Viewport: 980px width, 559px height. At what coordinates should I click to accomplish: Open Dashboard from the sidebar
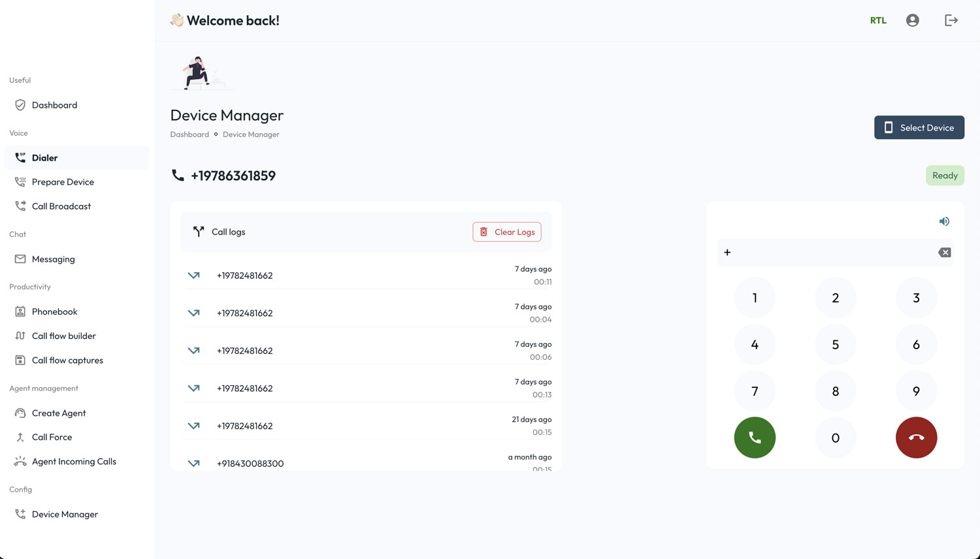click(54, 105)
